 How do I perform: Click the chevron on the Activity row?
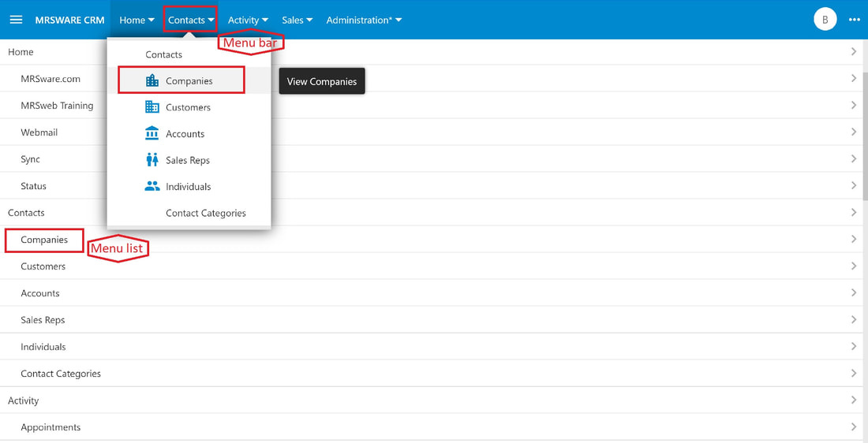(x=853, y=400)
